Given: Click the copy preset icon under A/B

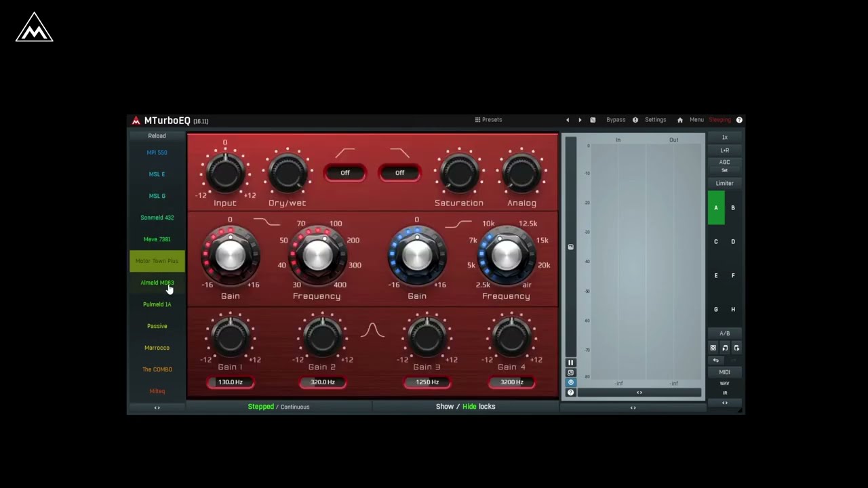Looking at the screenshot, I should coord(725,348).
